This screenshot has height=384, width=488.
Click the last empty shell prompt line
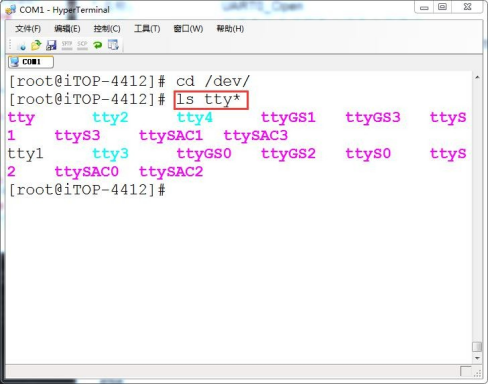click(87, 190)
